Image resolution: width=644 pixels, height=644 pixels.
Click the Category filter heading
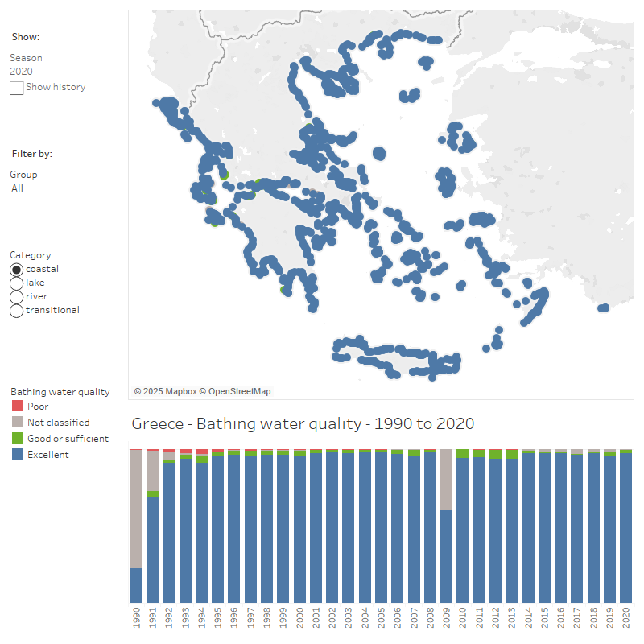click(x=31, y=255)
